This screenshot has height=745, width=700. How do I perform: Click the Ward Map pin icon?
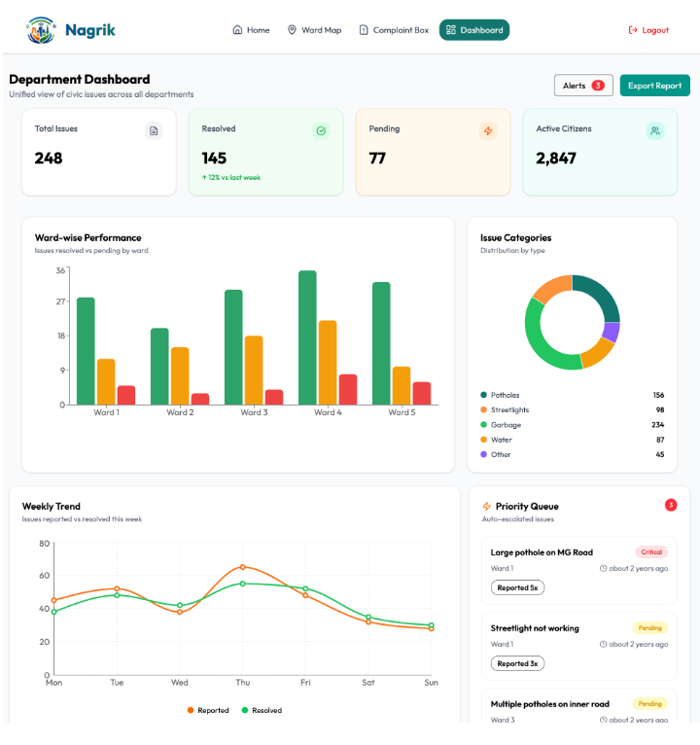(292, 30)
